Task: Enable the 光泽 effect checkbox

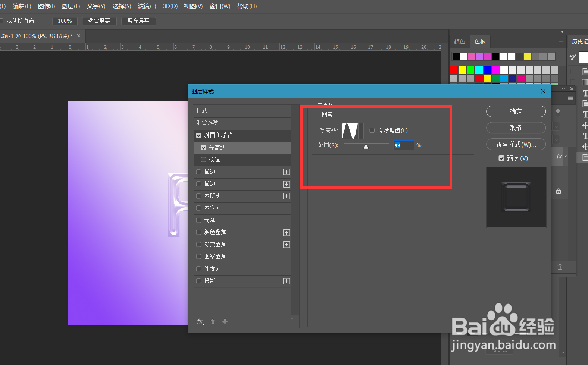Action: (x=198, y=220)
